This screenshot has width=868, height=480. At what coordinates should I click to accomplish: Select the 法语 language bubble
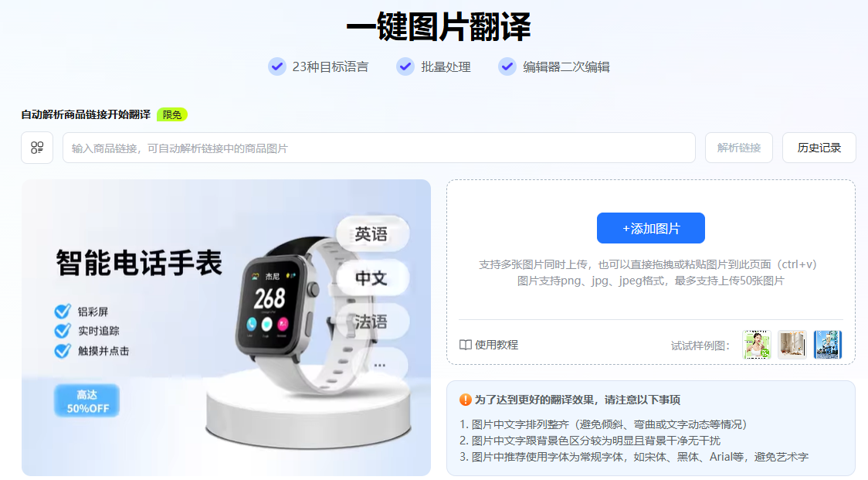pyautogui.click(x=372, y=322)
